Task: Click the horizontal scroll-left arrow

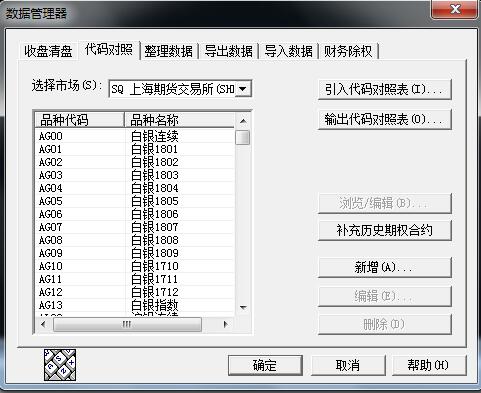Action: coord(43,324)
